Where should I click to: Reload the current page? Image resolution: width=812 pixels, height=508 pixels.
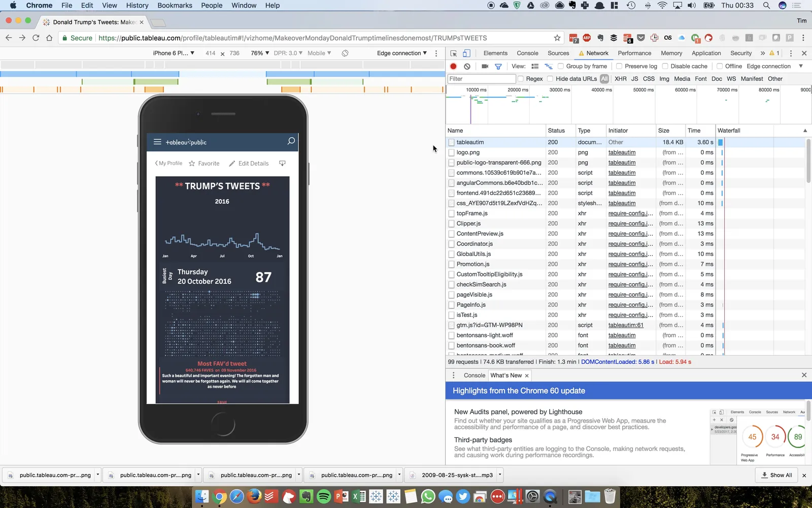point(36,38)
